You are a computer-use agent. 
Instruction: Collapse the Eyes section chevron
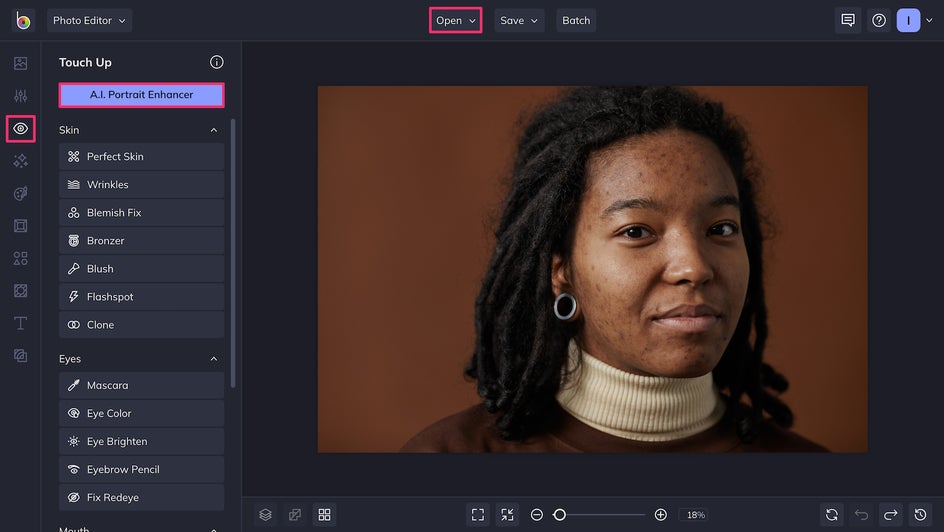tap(214, 359)
